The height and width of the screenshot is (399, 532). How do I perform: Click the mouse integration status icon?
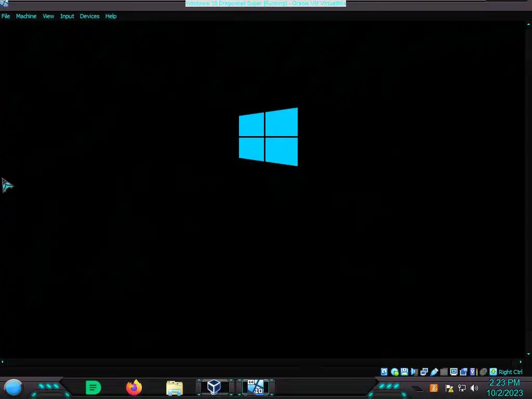click(484, 372)
